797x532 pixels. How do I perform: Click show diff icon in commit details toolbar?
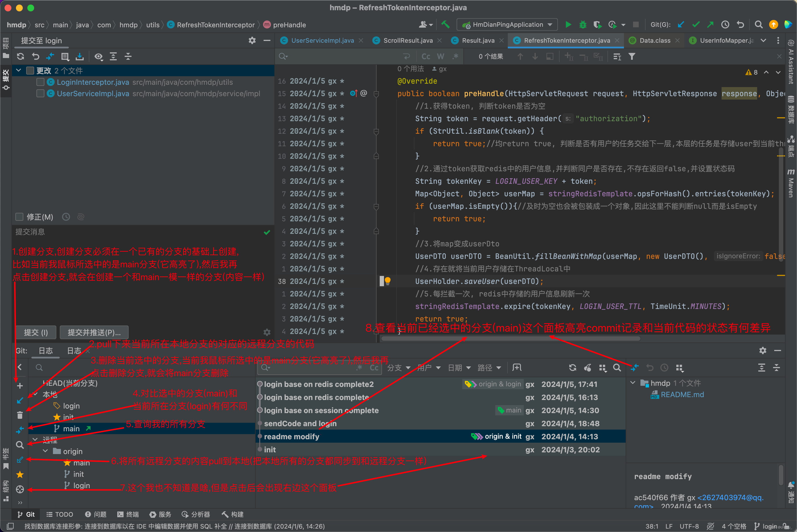[x=634, y=368]
